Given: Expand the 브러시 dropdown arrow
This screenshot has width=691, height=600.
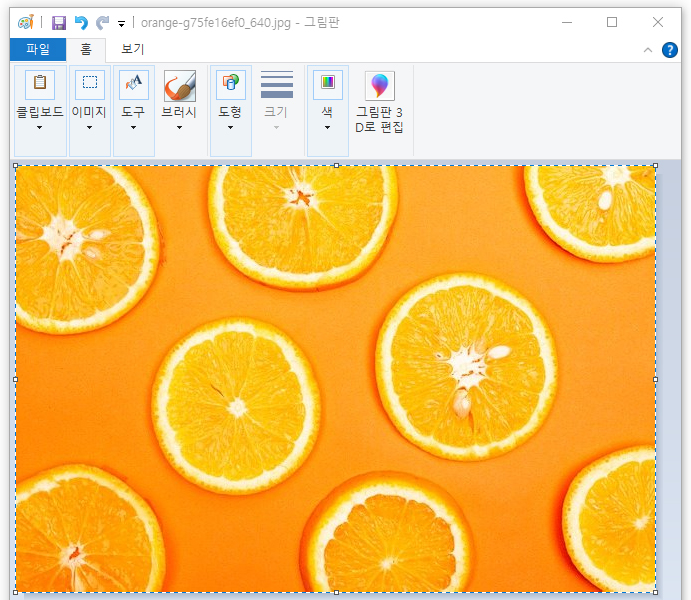Looking at the screenshot, I should (x=179, y=128).
